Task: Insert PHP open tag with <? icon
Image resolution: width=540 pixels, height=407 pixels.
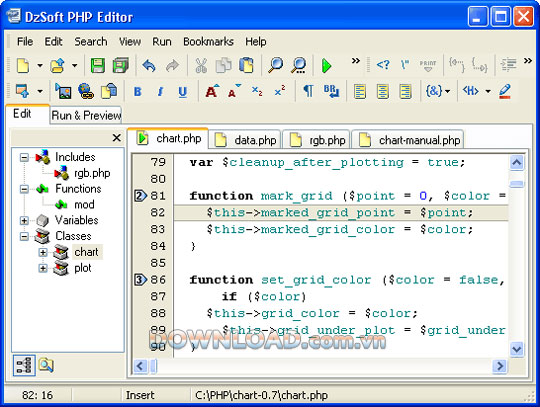Action: 383,64
